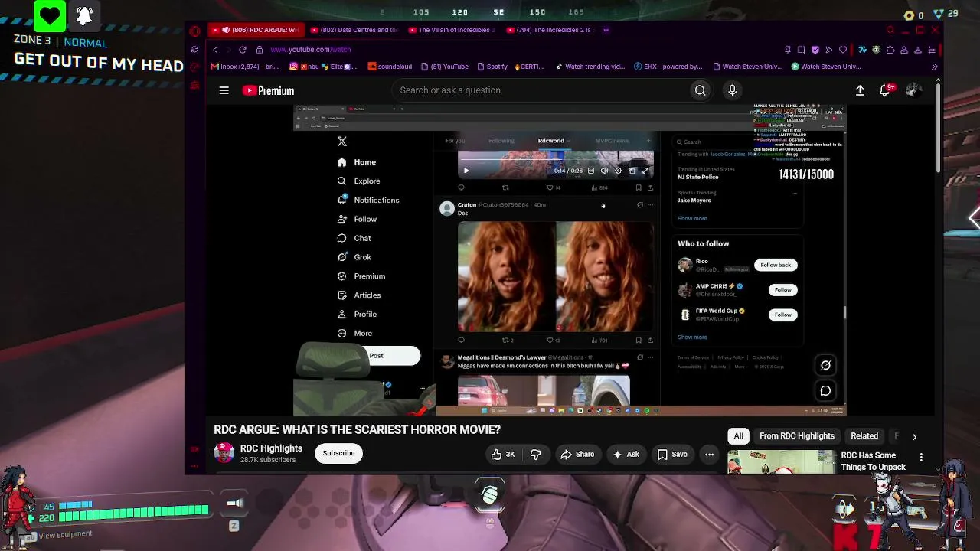Viewport: 980px width, 551px height.
Task: Click the pin icon in the address bar
Action: click(788, 50)
